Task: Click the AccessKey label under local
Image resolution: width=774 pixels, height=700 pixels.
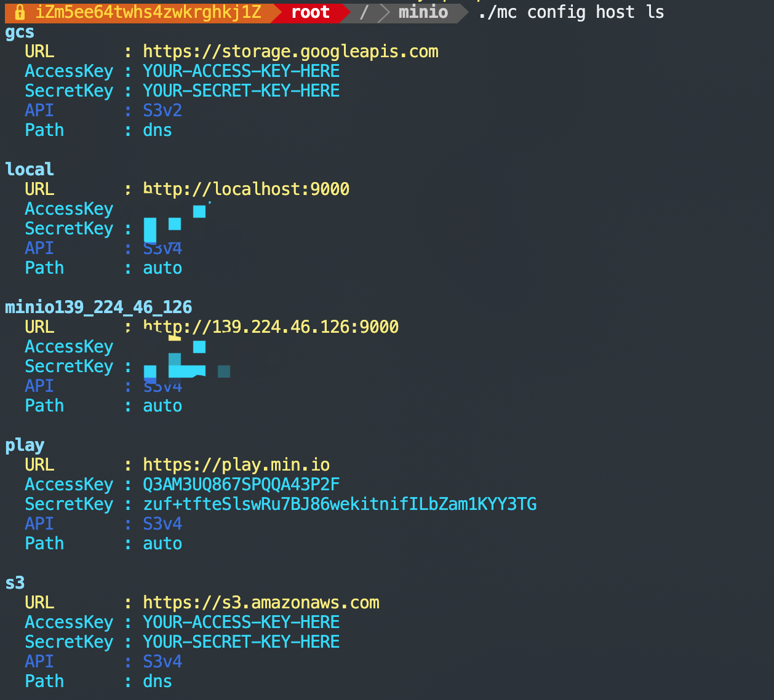Action: pos(69,209)
